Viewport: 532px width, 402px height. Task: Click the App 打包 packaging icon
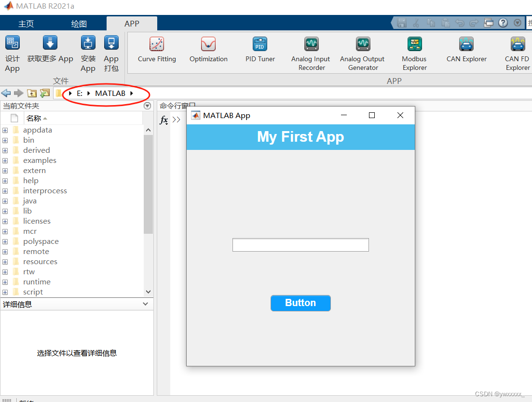[x=111, y=43]
